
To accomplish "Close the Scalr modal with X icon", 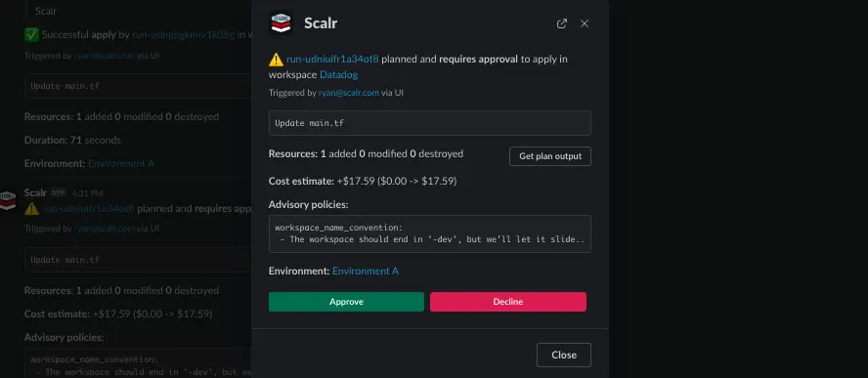I will pos(584,23).
